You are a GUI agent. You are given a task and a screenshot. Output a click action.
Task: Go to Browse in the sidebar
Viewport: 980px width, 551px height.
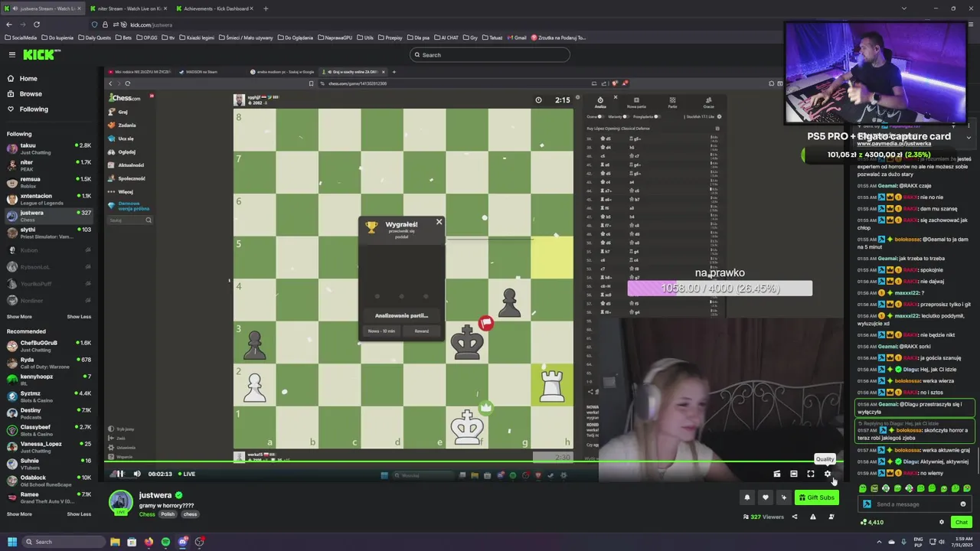[31, 93]
